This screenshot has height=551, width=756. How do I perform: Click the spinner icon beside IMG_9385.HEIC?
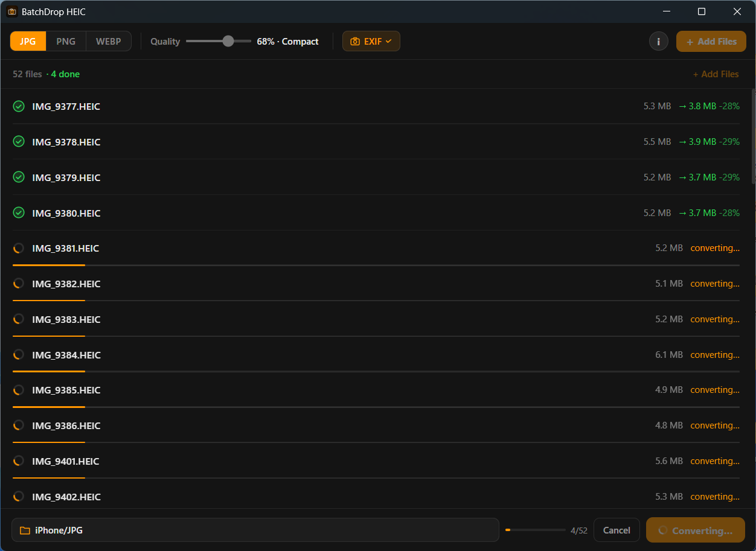(x=19, y=390)
